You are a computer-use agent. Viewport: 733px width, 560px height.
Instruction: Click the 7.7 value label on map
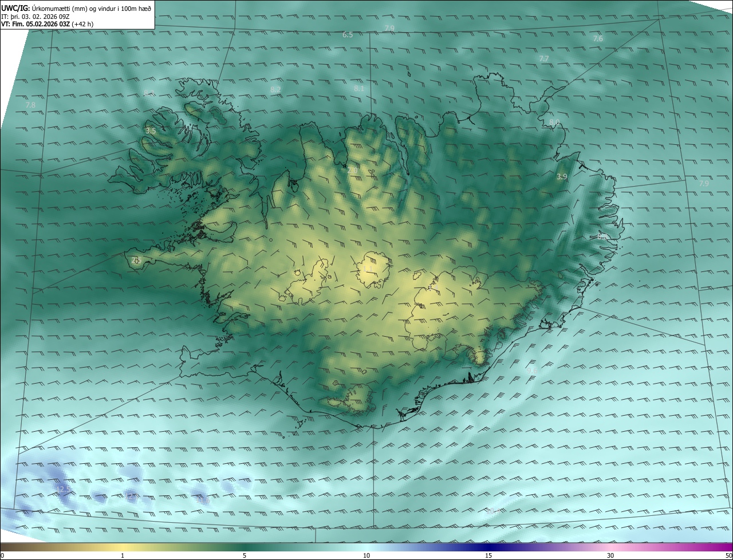(544, 59)
